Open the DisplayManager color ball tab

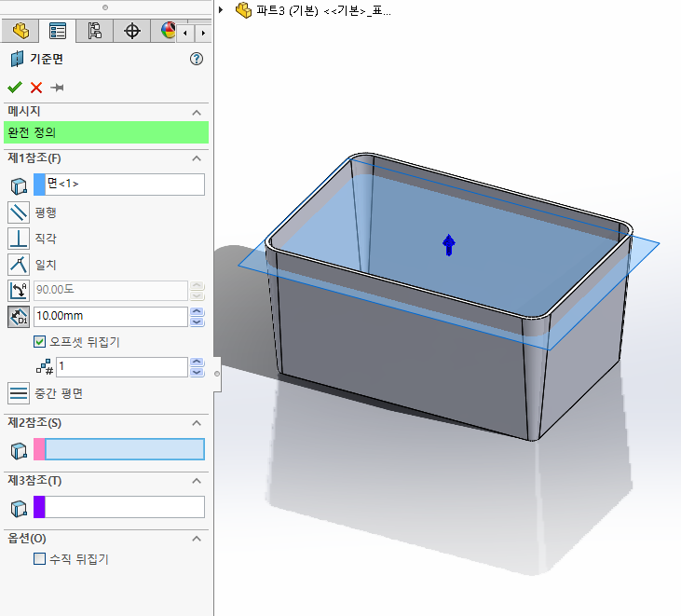click(x=167, y=31)
